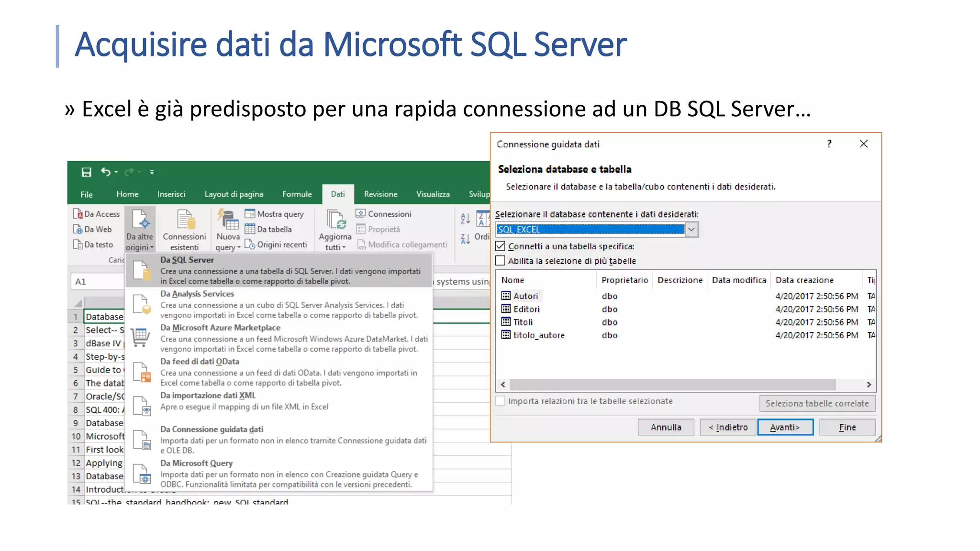This screenshot has width=980, height=551.
Task: Click Da testo import icon
Action: pyautogui.click(x=78, y=244)
